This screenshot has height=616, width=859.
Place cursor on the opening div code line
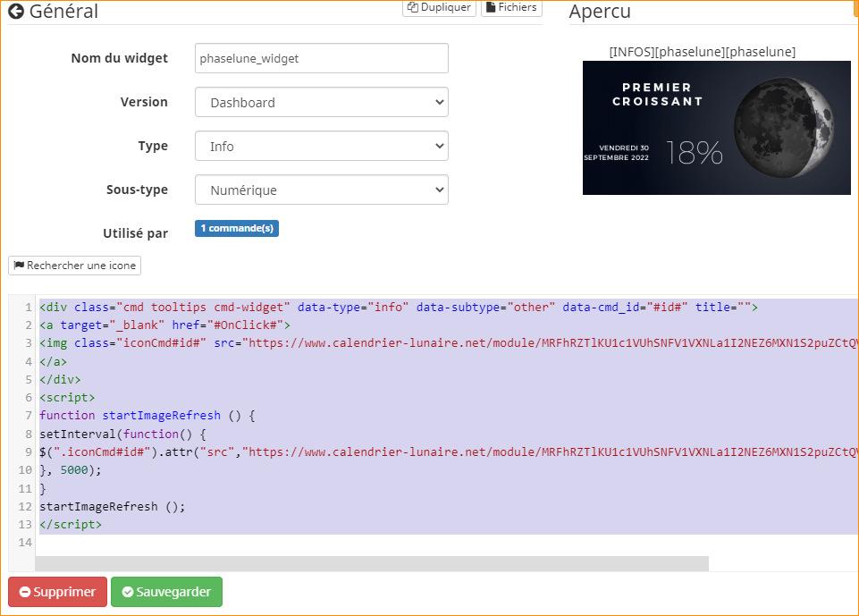coord(398,307)
